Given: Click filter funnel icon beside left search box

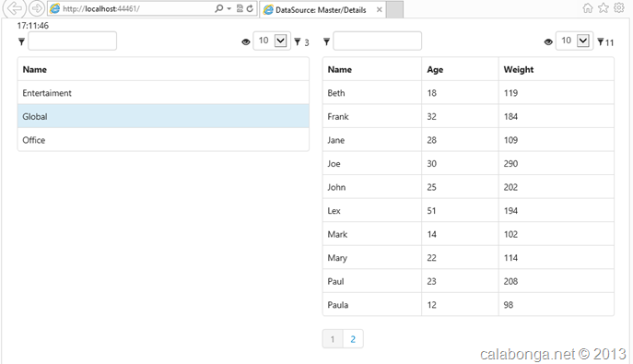Looking at the screenshot, I should coord(21,41).
